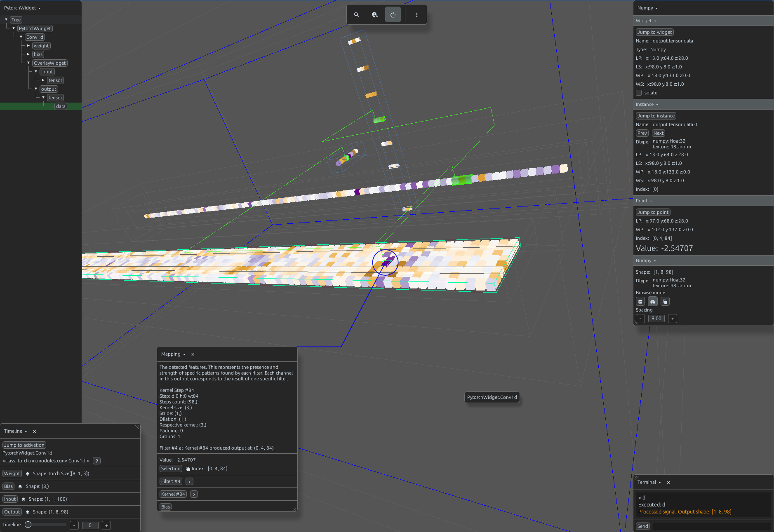Image resolution: width=774 pixels, height=532 pixels.
Task: Click the Send button in Terminal
Action: [642, 526]
